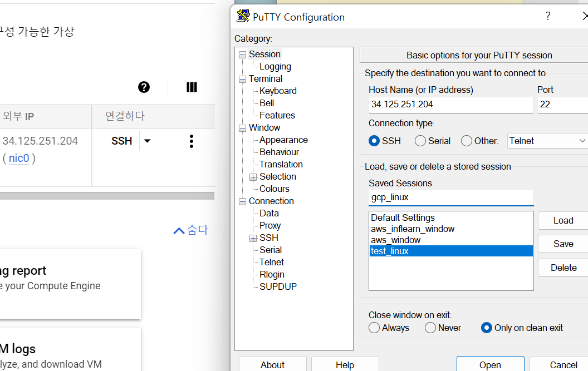Open the help circle icon in cloud console
588x371 pixels.
click(144, 87)
